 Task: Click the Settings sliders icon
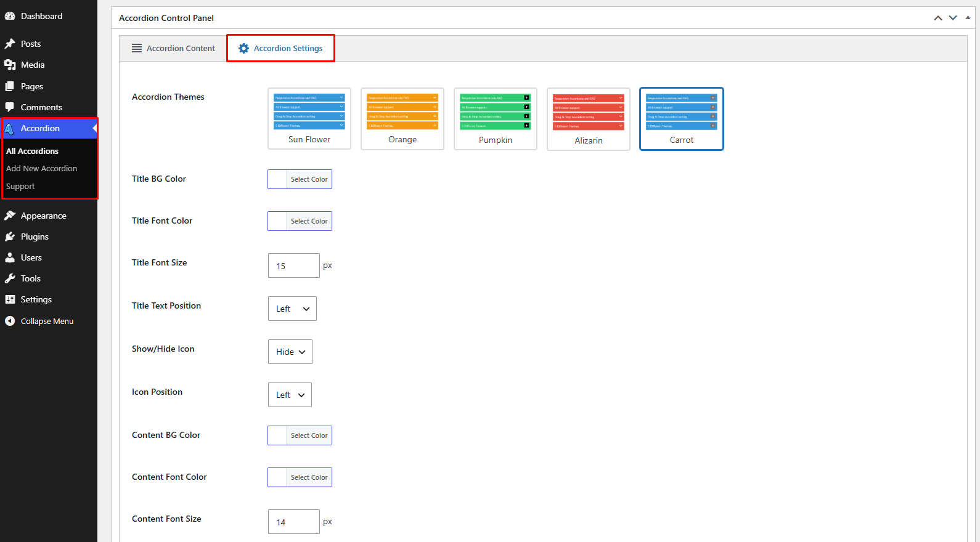click(10, 299)
